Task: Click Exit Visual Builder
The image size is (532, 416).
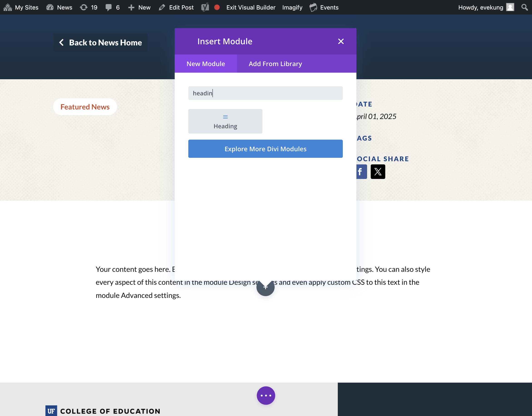Action: [251, 7]
